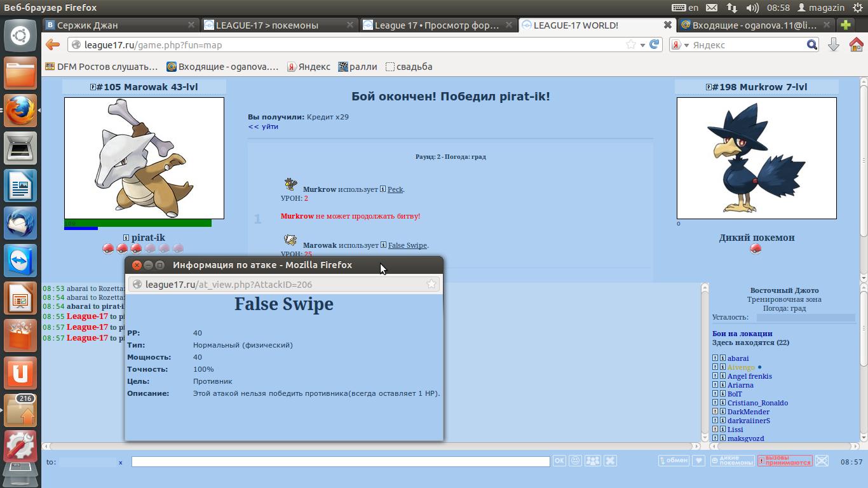Screen dimensions: 868x488
Task: Click the heart icon in bottom bar
Action: (x=698, y=461)
